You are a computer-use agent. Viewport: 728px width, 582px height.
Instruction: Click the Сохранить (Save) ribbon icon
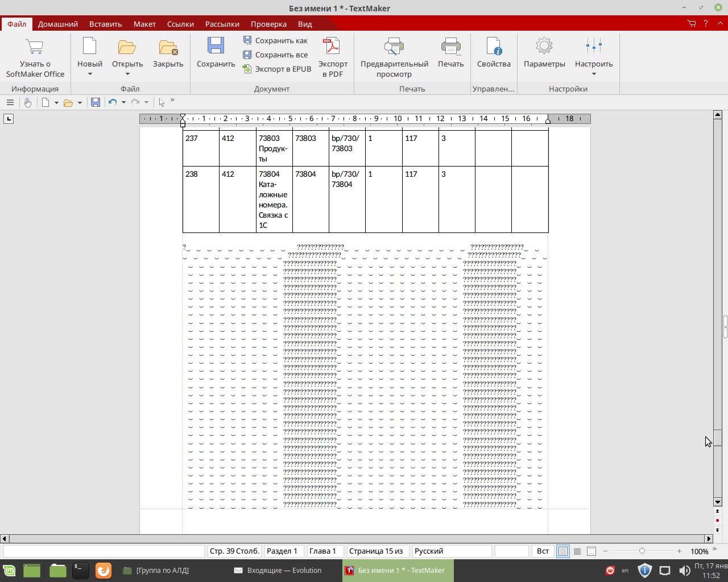click(216, 47)
